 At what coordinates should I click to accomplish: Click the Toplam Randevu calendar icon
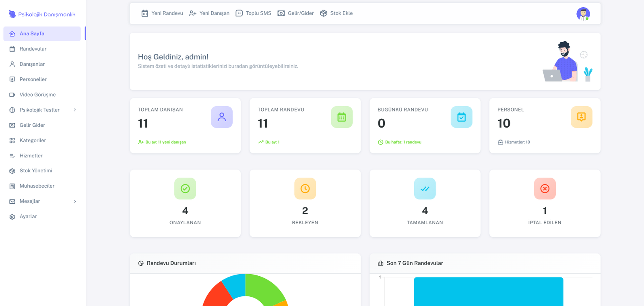[x=342, y=117]
